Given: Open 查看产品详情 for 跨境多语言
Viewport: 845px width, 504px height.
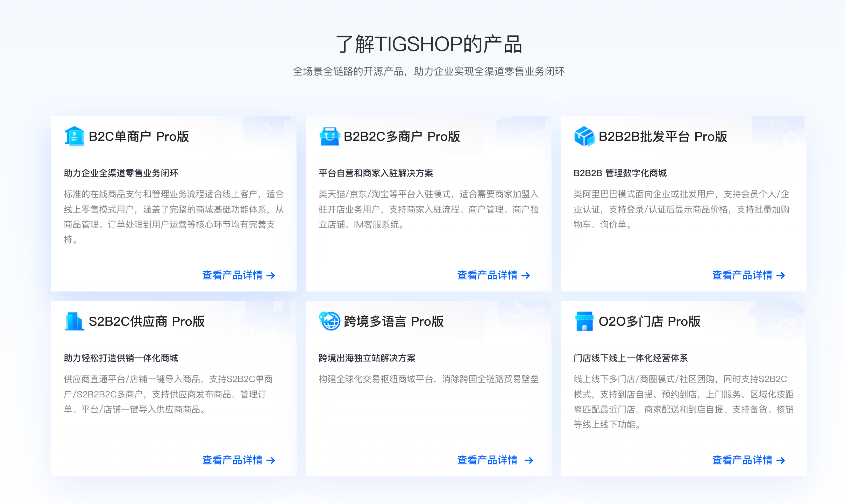Looking at the screenshot, I should (x=495, y=460).
